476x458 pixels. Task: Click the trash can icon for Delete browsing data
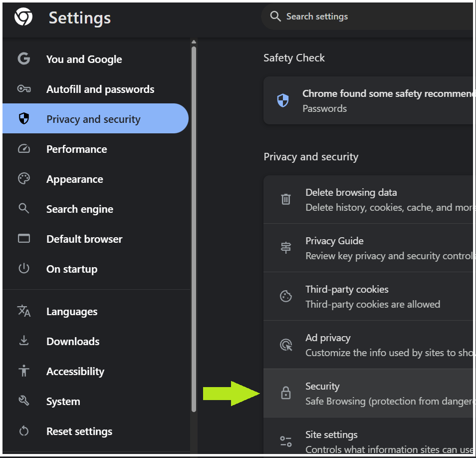click(286, 199)
